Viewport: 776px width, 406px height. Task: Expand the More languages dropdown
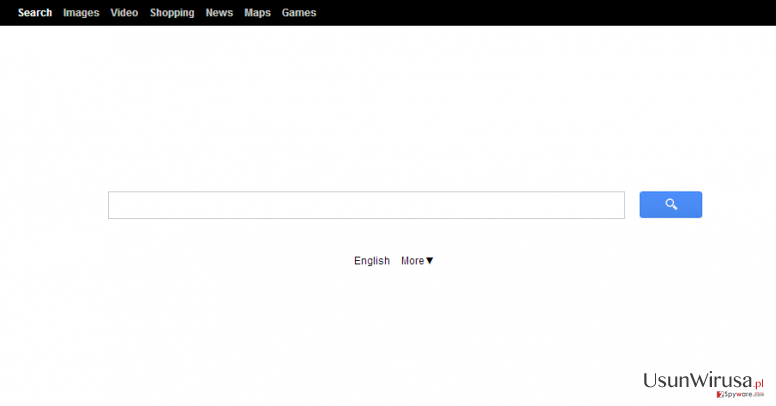[x=417, y=261]
